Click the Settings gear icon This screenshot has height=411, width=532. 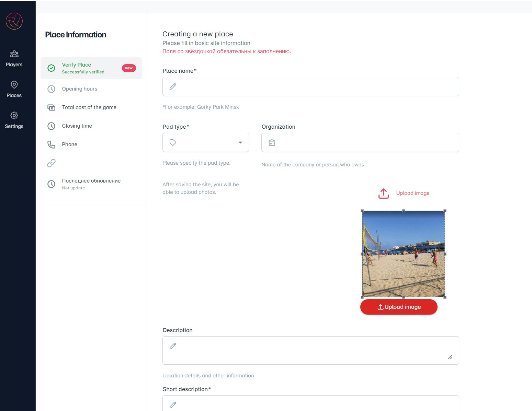(14, 116)
